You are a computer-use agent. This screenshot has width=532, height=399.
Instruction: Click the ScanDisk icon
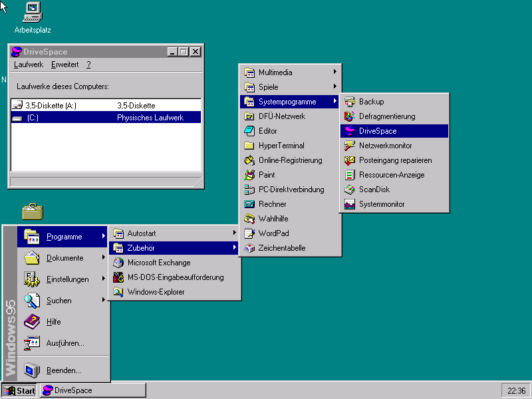point(350,190)
